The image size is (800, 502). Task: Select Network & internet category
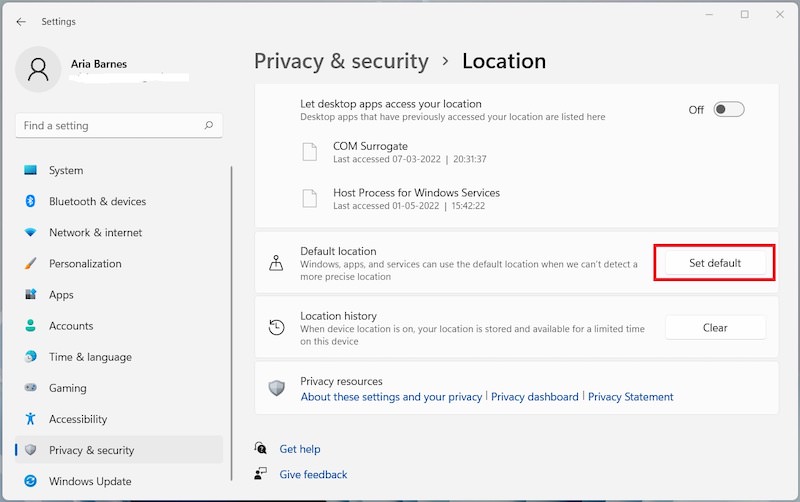click(x=118, y=232)
